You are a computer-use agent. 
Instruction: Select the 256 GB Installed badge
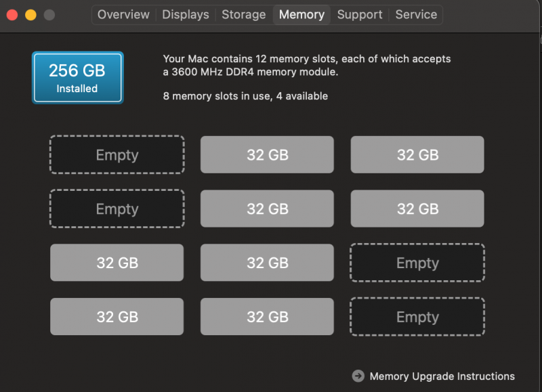77,77
